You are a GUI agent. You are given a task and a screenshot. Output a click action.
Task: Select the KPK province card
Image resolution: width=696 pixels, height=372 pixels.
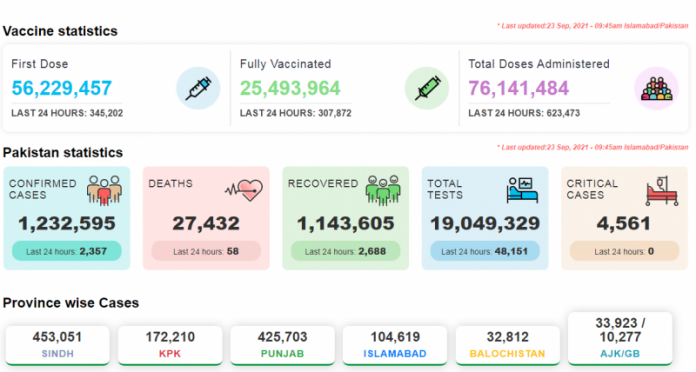[x=170, y=345]
